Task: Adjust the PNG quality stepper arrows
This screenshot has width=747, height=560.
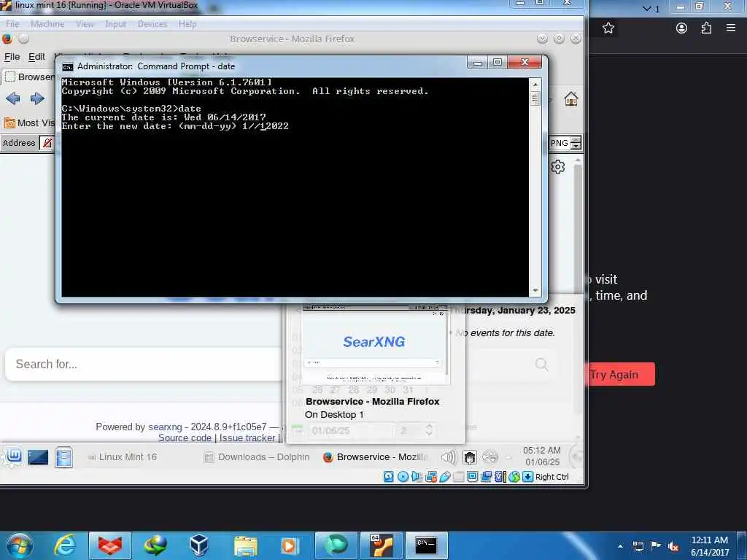Action: click(576, 143)
